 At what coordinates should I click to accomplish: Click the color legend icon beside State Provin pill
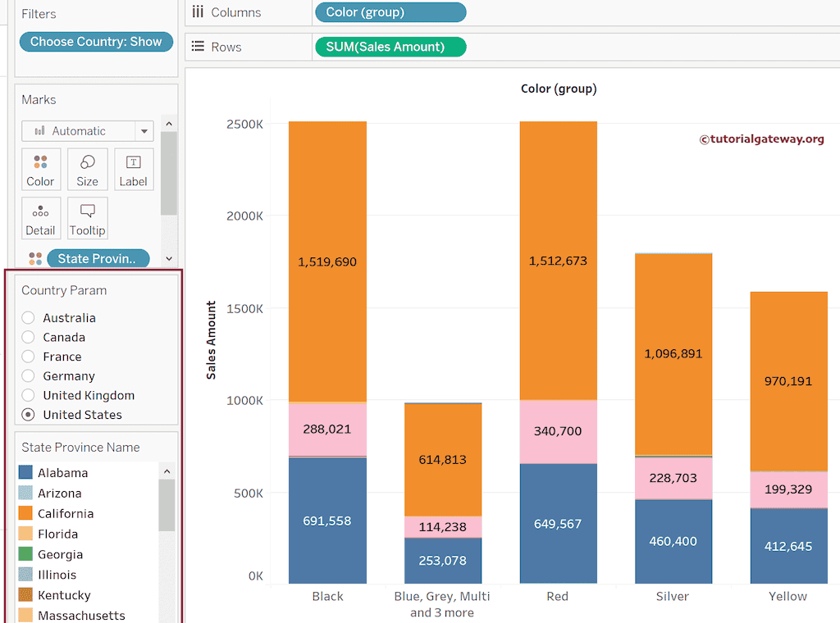tap(34, 258)
